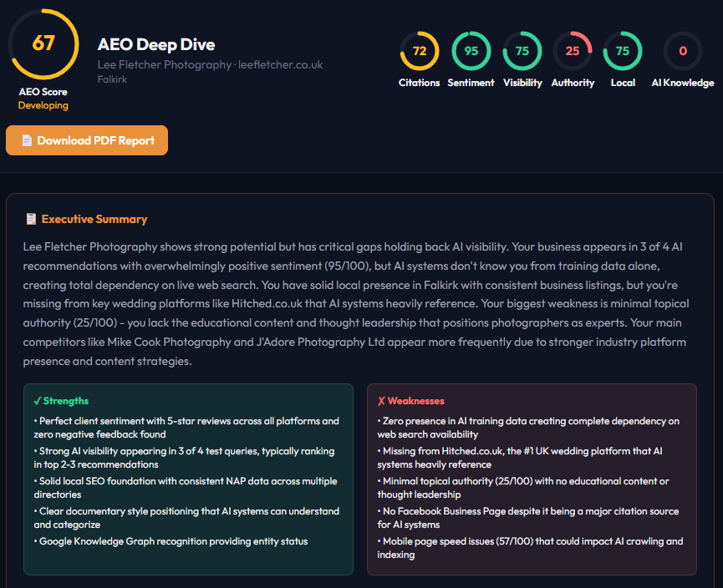Click 'Minimal topical authority (25/100)' weakness bullet
The height and width of the screenshot is (588, 723).
pos(523,488)
